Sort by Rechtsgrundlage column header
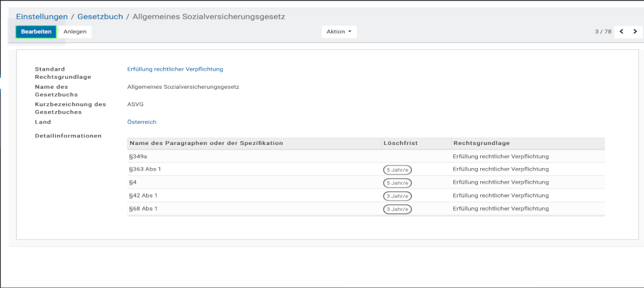This screenshot has width=644, height=288. 481,143
